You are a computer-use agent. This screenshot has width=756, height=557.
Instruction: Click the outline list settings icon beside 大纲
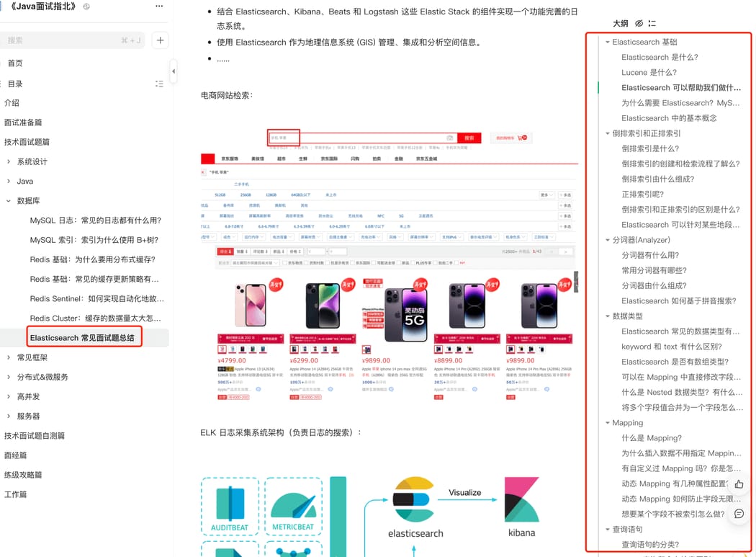point(652,23)
